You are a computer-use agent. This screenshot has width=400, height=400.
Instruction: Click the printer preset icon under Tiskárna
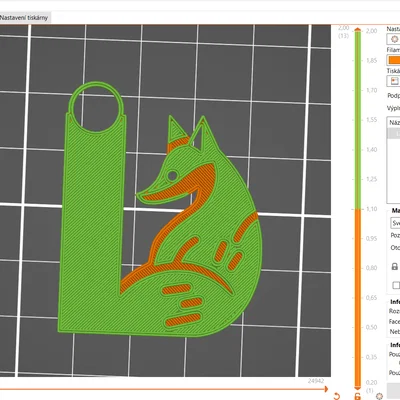click(x=394, y=81)
